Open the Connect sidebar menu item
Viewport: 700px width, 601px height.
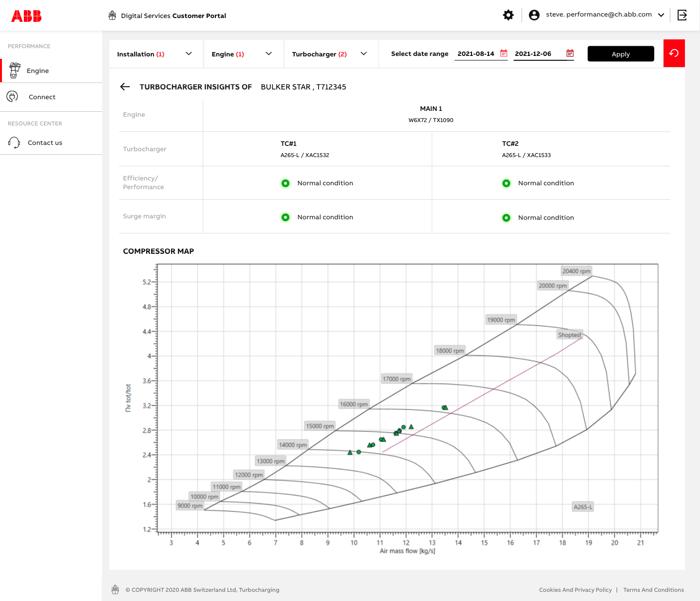(x=42, y=97)
